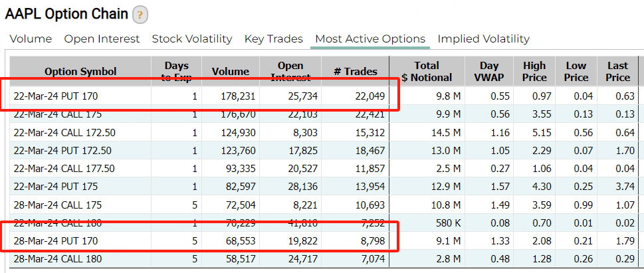The height and width of the screenshot is (273, 644).
Task: Click the volume value 123,760
Action: tap(238, 151)
